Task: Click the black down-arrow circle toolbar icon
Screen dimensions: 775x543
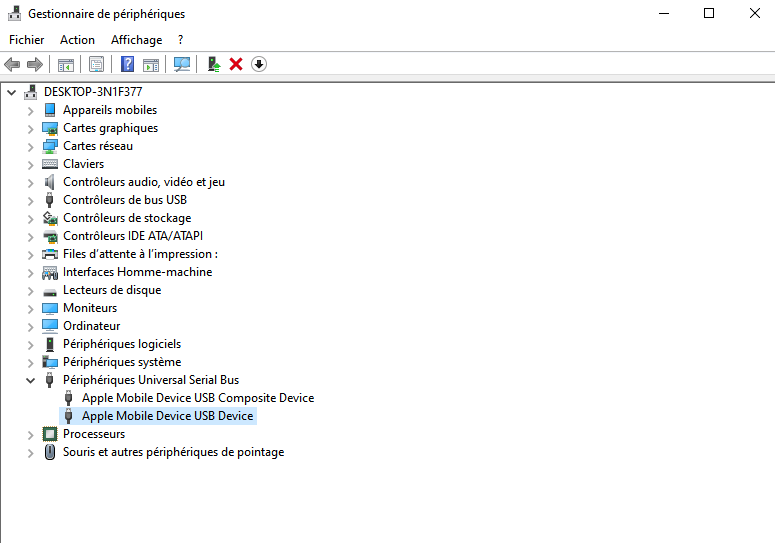Action: [x=259, y=64]
